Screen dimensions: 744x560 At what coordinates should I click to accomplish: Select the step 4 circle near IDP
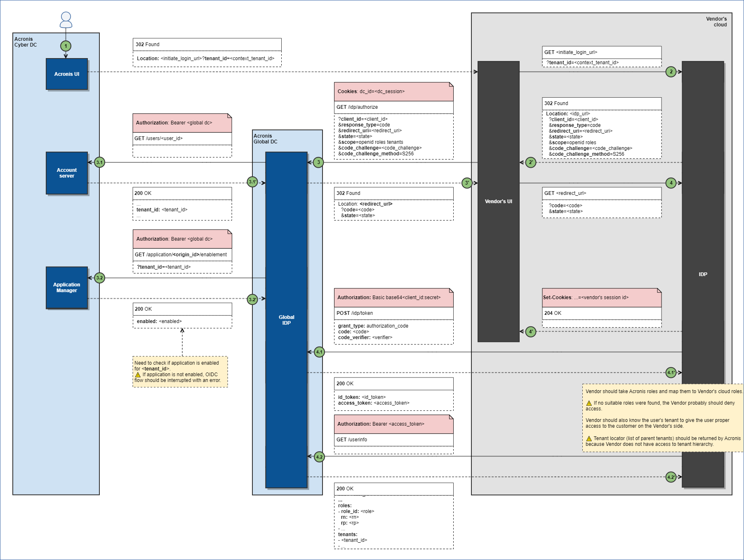[x=671, y=183]
